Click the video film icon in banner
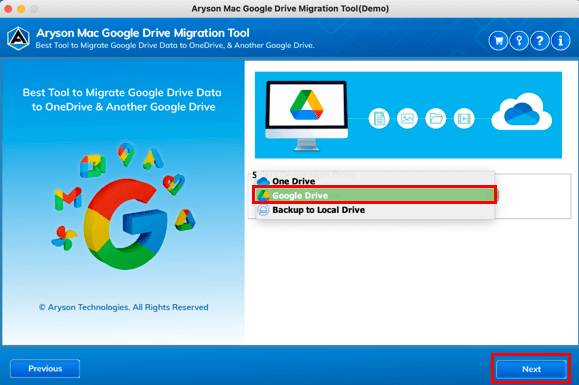 pyautogui.click(x=464, y=118)
